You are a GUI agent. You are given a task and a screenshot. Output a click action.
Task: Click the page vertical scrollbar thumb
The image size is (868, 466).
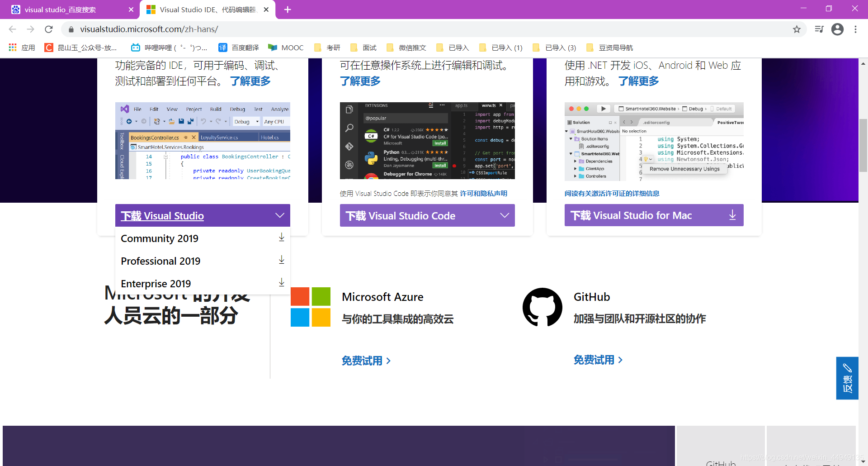pyautogui.click(x=863, y=145)
